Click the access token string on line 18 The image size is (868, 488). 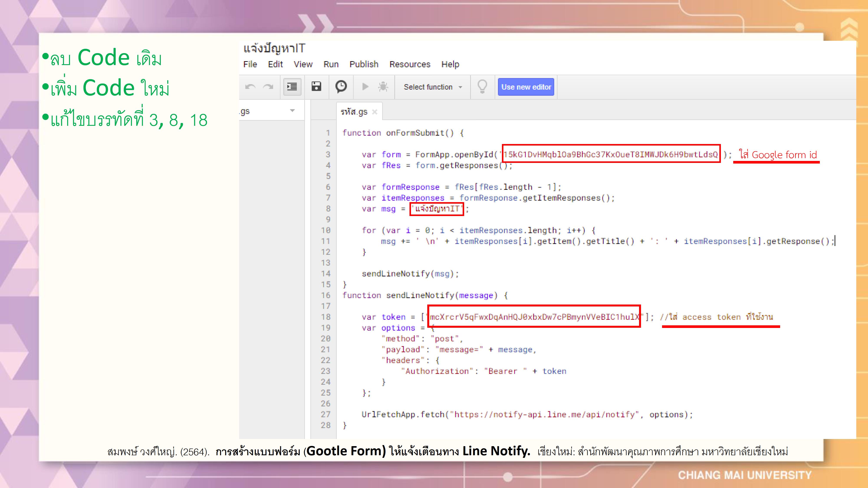(534, 317)
